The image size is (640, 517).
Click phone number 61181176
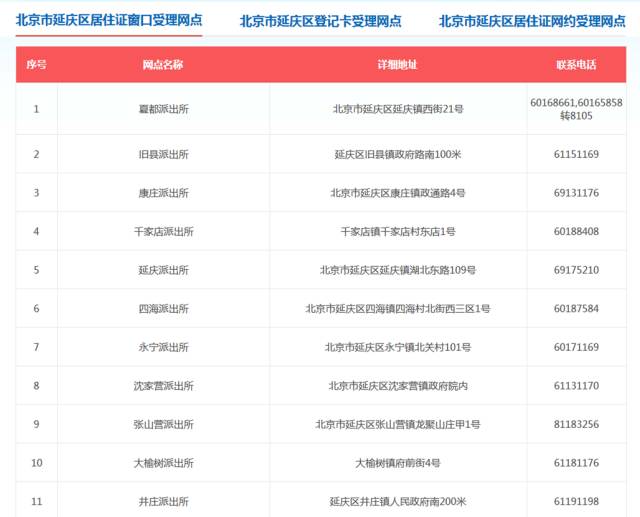576,463
